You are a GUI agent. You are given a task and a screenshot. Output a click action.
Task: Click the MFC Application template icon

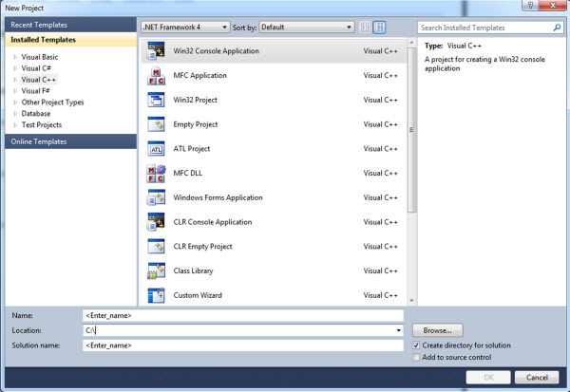(156, 76)
